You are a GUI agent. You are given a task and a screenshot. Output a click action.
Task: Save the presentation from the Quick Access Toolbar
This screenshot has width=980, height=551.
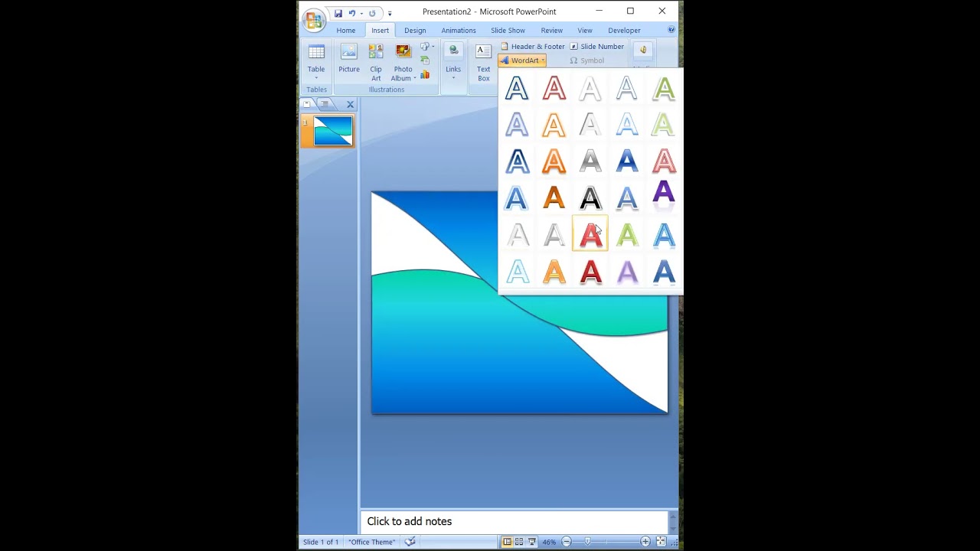coord(338,13)
